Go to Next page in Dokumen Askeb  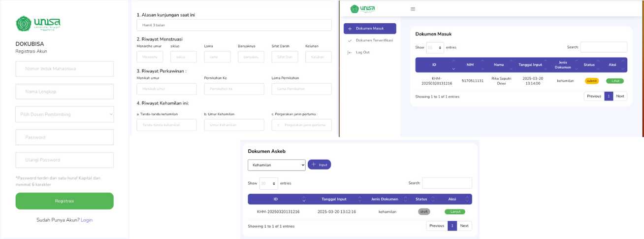pos(464,226)
